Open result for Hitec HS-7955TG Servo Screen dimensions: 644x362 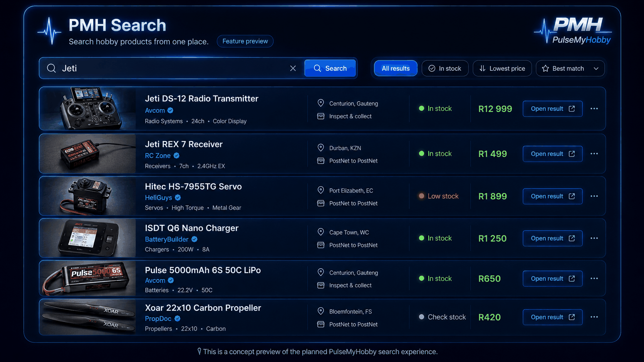[x=552, y=196]
